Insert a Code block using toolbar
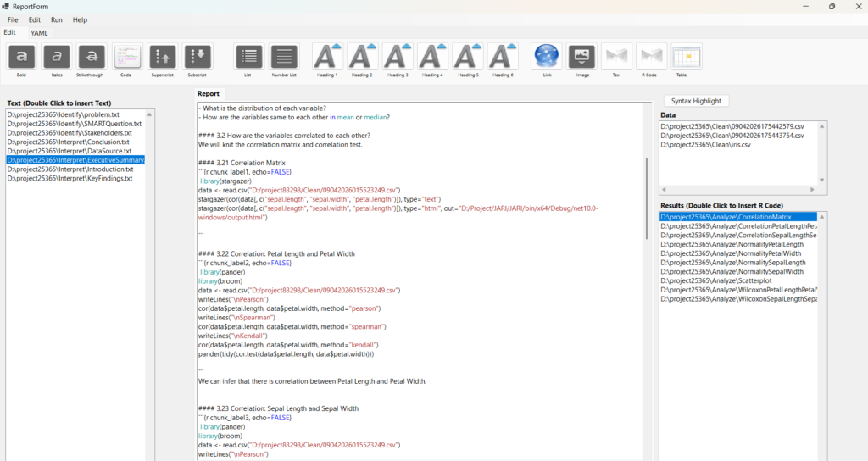868x461 pixels. (126, 57)
